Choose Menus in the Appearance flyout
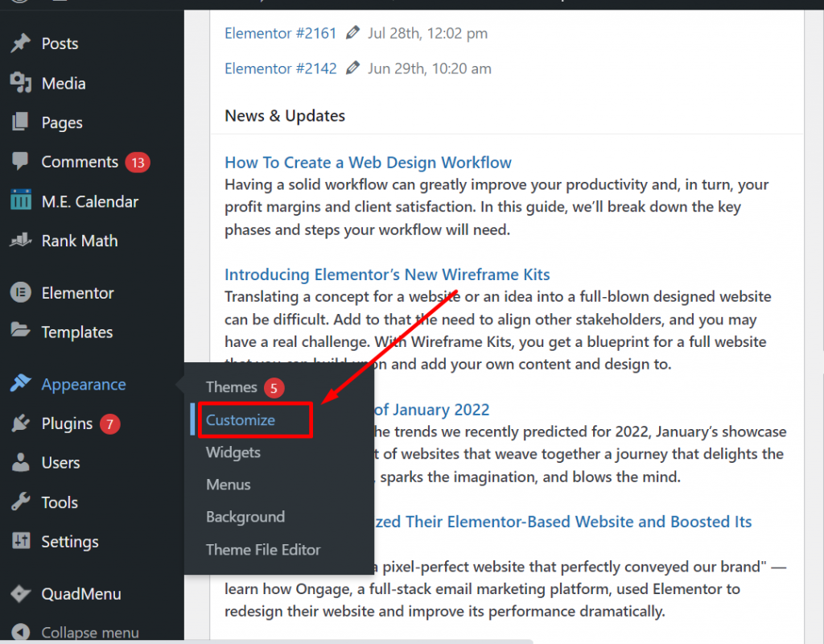Screen dimensions: 824x644 pos(228,485)
